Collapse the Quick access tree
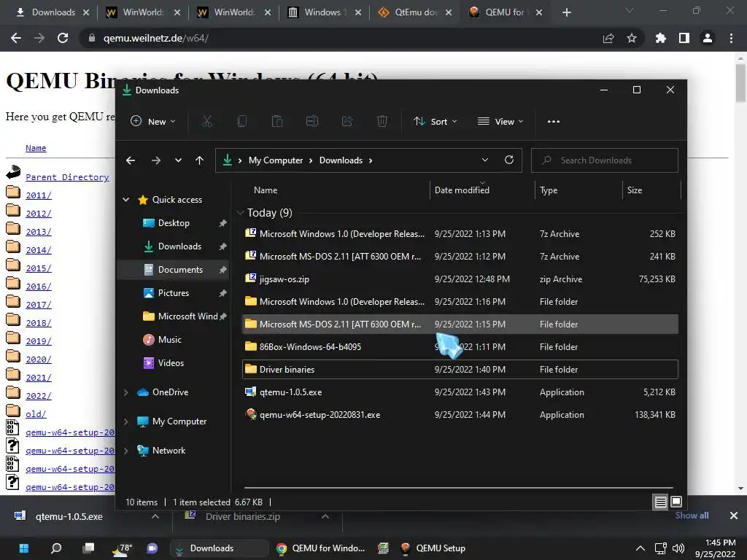Screen dimensions: 747x560 point(125,200)
